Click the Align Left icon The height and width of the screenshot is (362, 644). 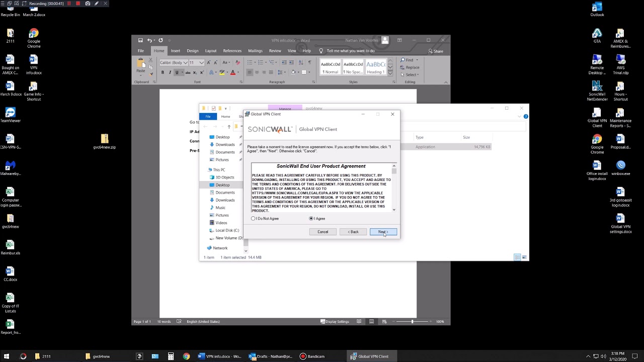click(250, 72)
